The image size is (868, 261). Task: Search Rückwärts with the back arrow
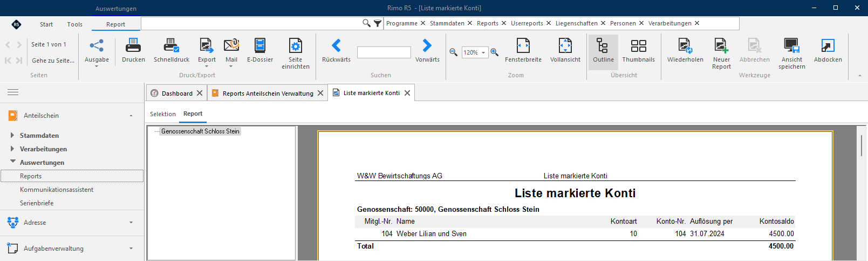coord(336,51)
